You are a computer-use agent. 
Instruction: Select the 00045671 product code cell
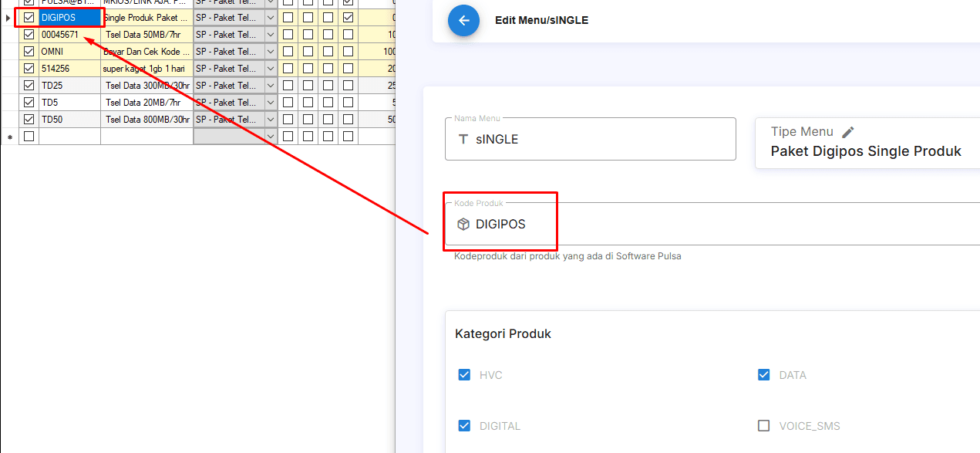point(69,35)
